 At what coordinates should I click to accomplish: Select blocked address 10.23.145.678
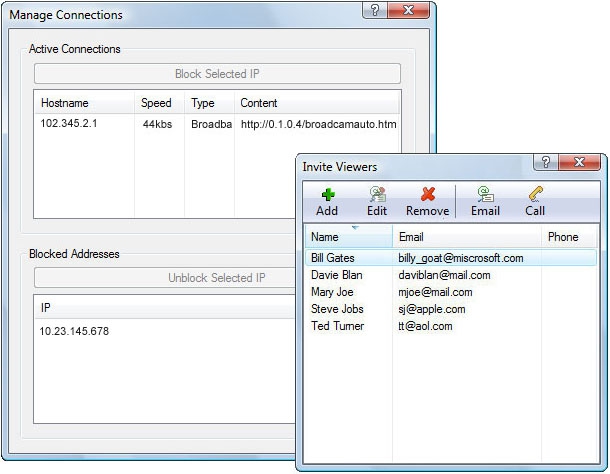(74, 331)
